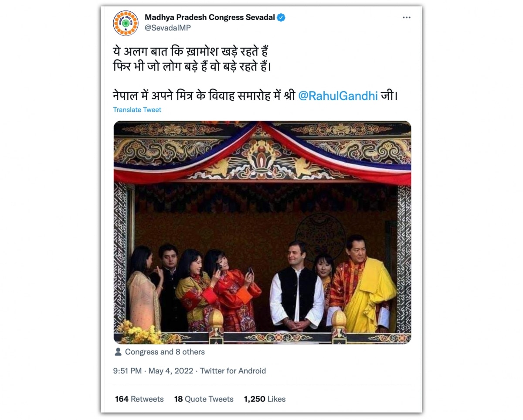523x420 pixels.
Task: Show the 1,250 Likes list
Action: coord(265,399)
